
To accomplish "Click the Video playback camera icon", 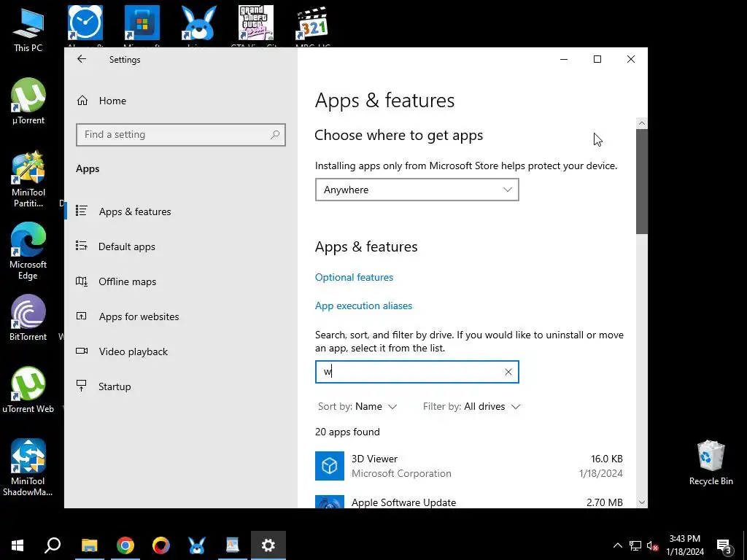I will click(x=82, y=351).
